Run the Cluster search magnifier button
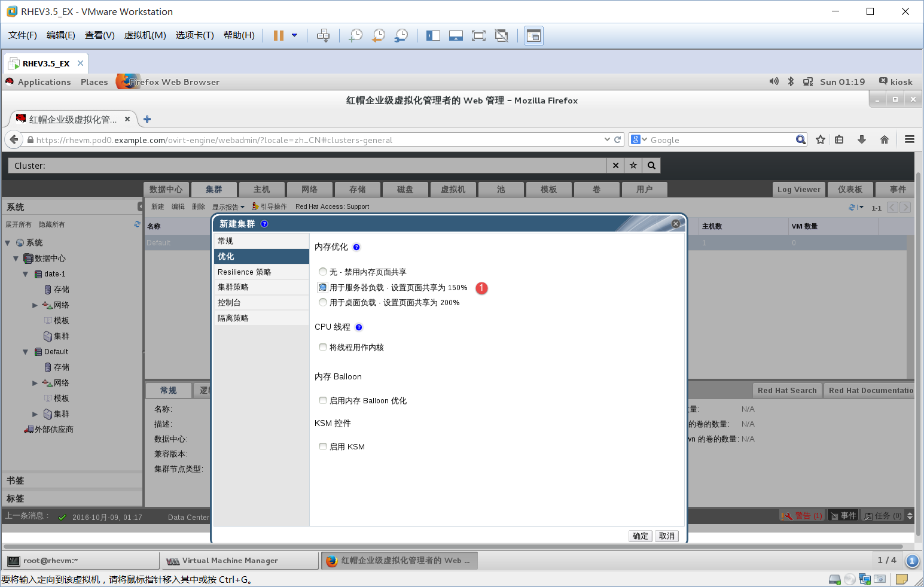Image resolution: width=924 pixels, height=587 pixels. (x=651, y=165)
